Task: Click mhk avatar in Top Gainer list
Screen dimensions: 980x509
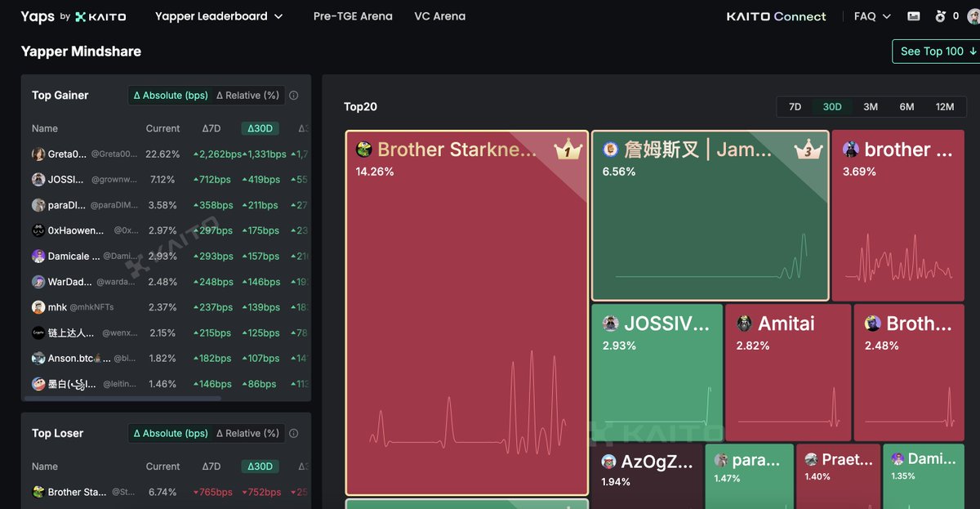Action: [38, 307]
